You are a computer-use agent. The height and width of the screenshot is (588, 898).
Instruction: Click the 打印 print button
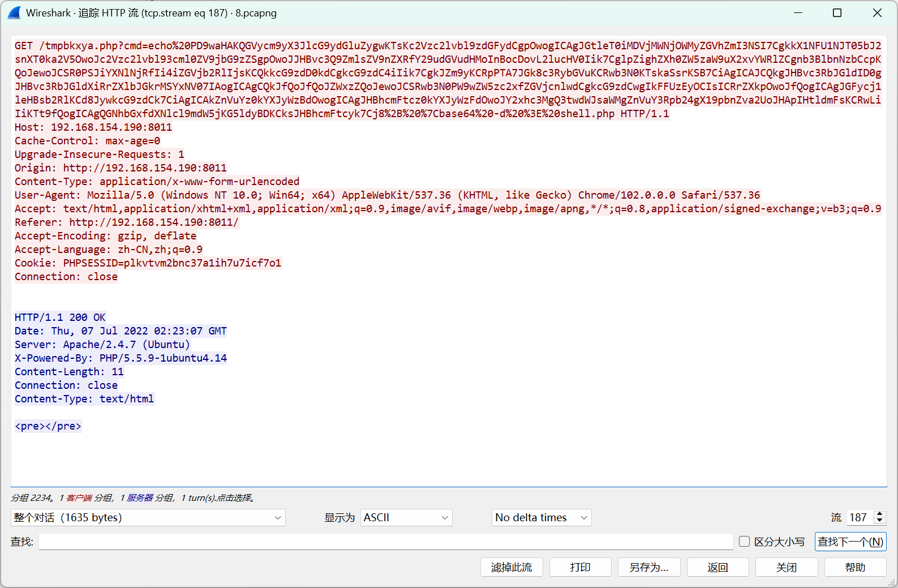(580, 567)
